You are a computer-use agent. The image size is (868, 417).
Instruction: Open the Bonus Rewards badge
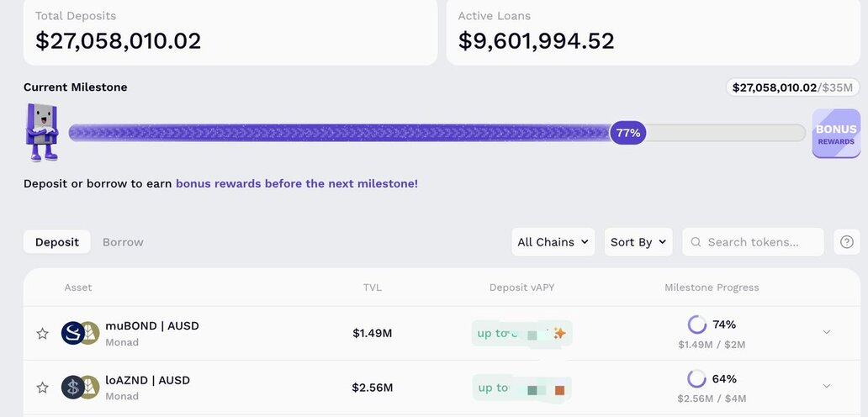pos(835,134)
